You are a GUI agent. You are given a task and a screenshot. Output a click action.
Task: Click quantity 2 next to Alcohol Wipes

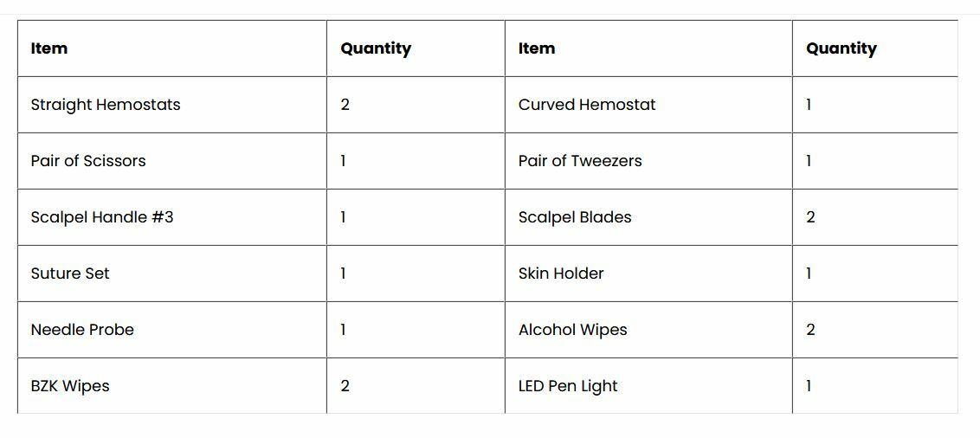coord(810,329)
